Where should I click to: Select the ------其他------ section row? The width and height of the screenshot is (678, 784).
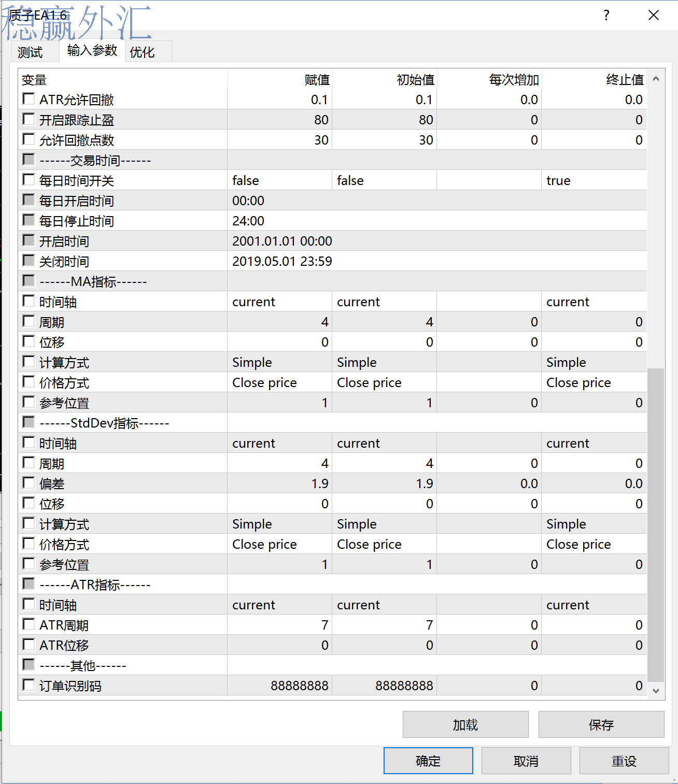[x=333, y=665]
